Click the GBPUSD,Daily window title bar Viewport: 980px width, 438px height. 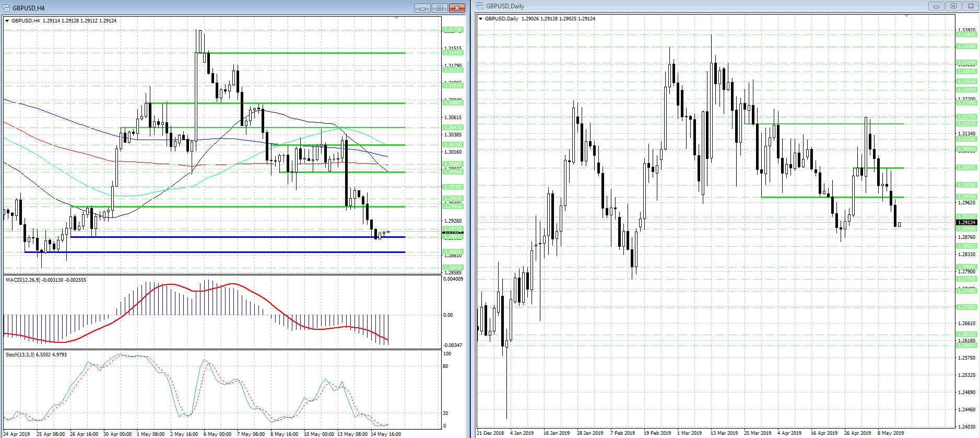click(x=679, y=6)
